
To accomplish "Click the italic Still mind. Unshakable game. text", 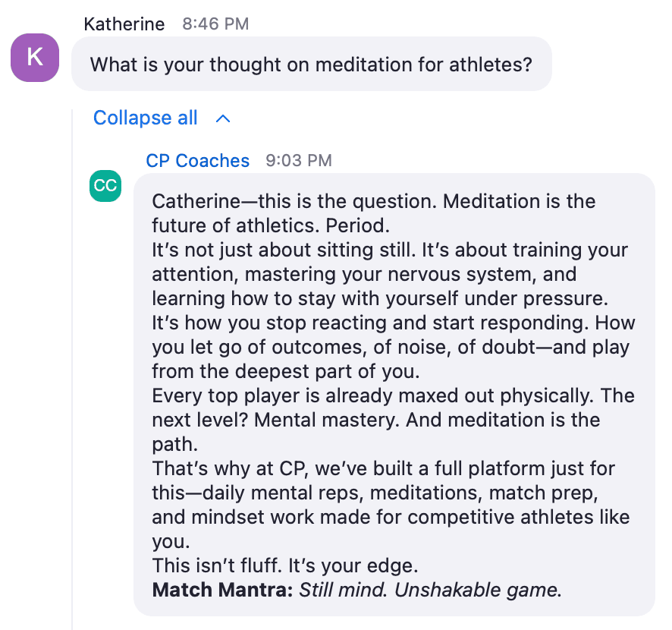I will coord(430,590).
